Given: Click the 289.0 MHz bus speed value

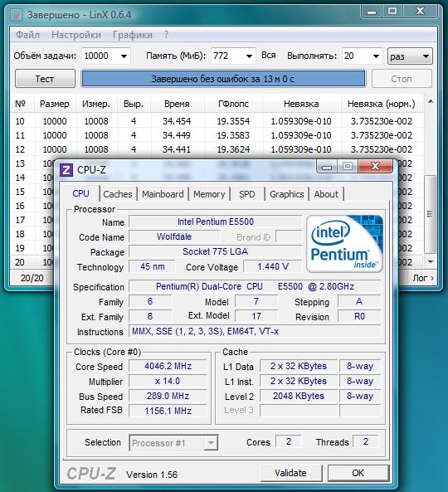Looking at the screenshot, I should pos(168,396).
